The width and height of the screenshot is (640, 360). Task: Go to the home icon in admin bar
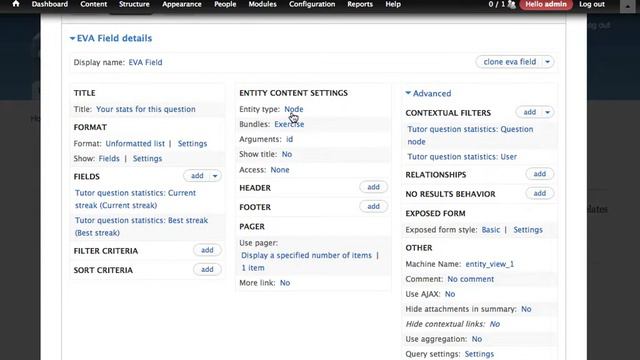(x=16, y=4)
